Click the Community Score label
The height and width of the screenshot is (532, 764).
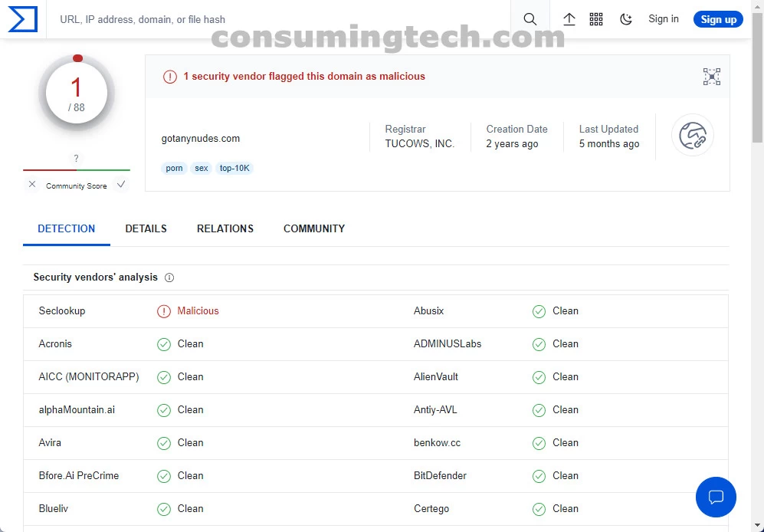(x=76, y=186)
